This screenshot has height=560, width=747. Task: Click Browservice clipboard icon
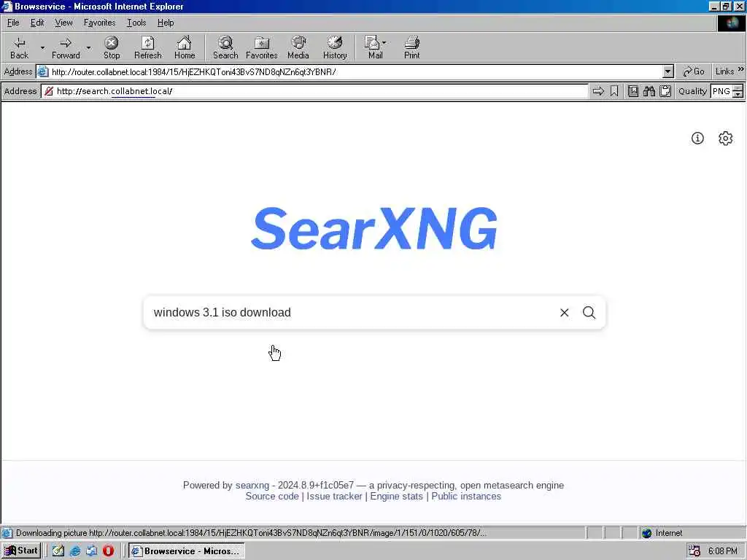pyautogui.click(x=665, y=91)
